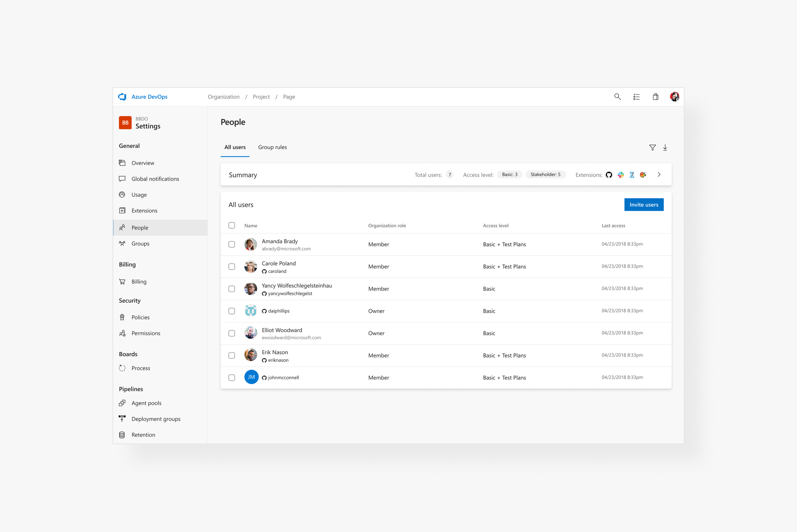Click the GitHub extension icon in Summary
797x532 pixels.
[x=609, y=175]
